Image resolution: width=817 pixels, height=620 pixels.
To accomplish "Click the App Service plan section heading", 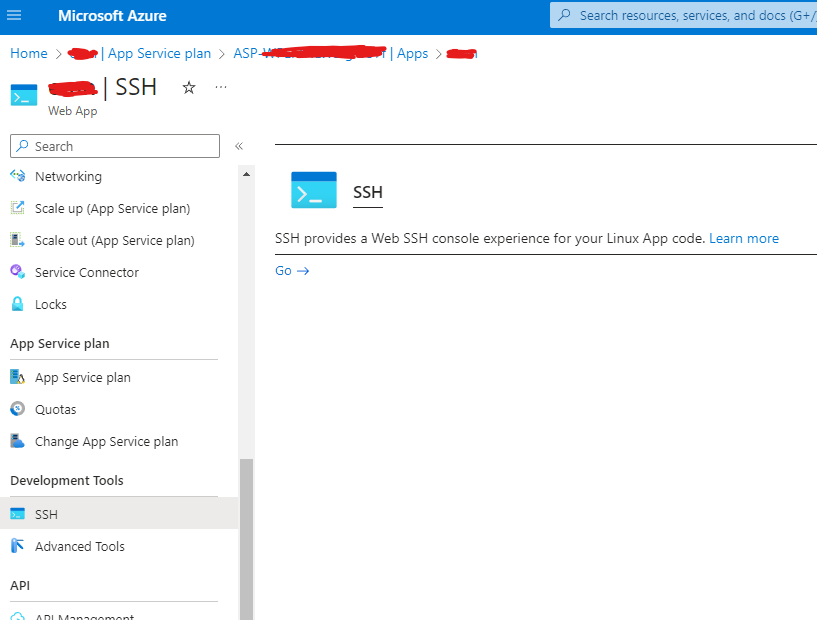I will point(60,343).
